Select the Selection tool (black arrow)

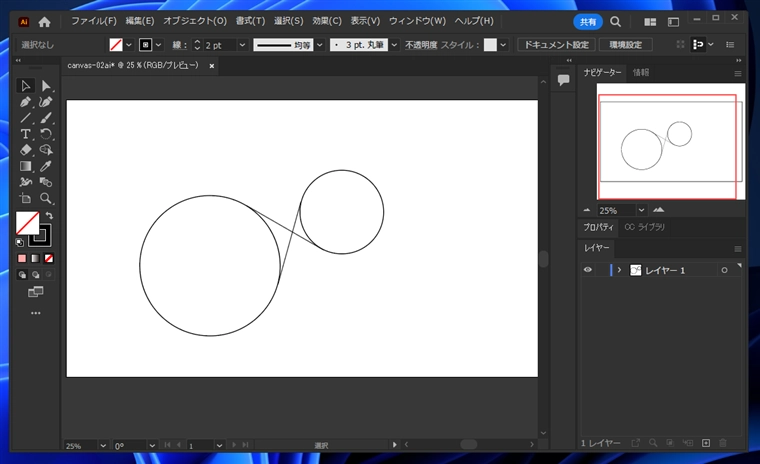pyautogui.click(x=25, y=86)
